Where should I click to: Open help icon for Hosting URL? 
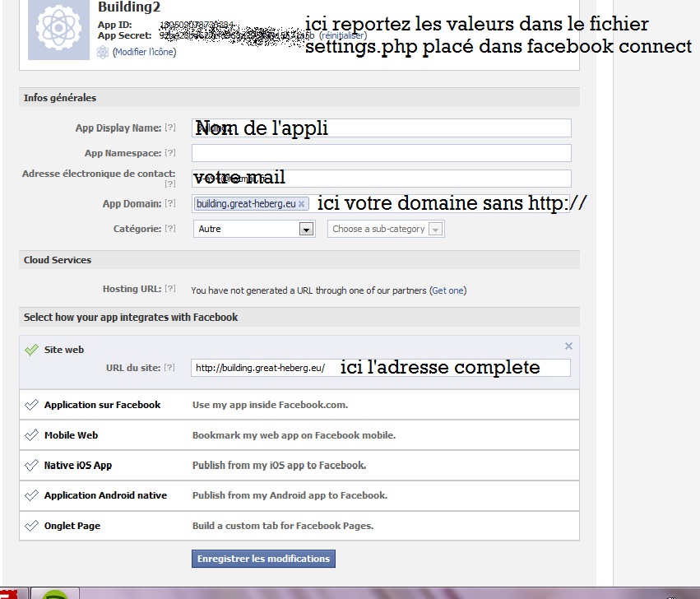click(x=170, y=289)
